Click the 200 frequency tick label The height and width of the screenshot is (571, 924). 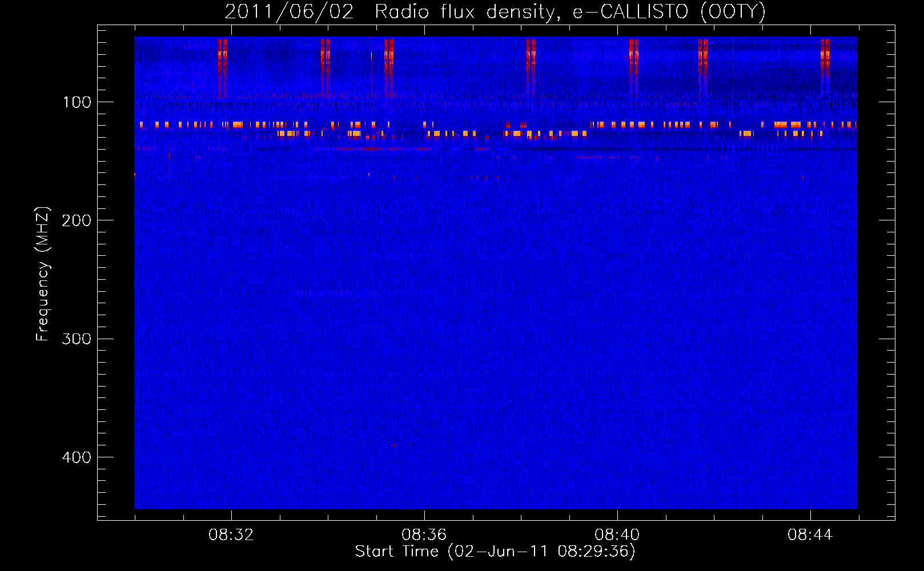tap(77, 220)
